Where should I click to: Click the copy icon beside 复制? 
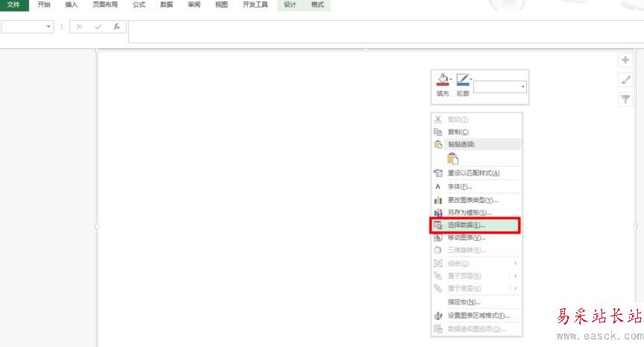[x=438, y=132]
